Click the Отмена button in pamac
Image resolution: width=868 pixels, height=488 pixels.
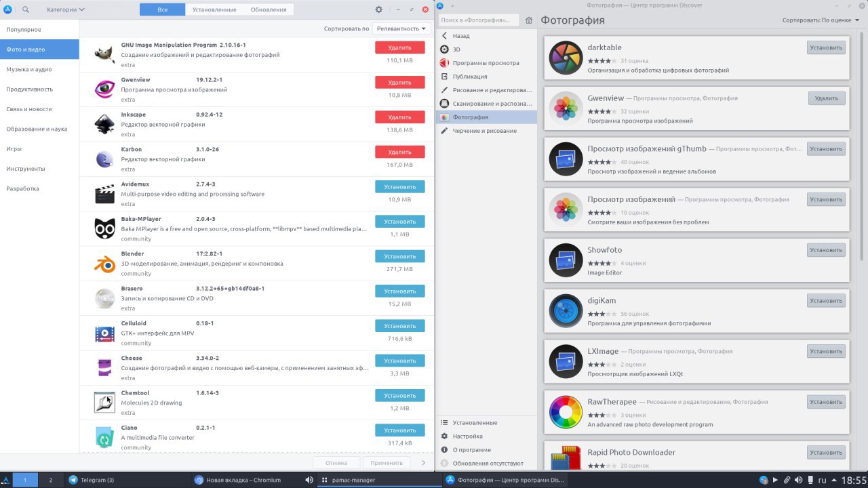coord(336,463)
